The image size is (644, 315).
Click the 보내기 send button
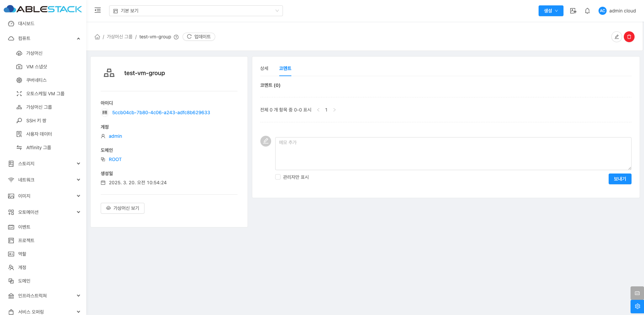click(620, 179)
